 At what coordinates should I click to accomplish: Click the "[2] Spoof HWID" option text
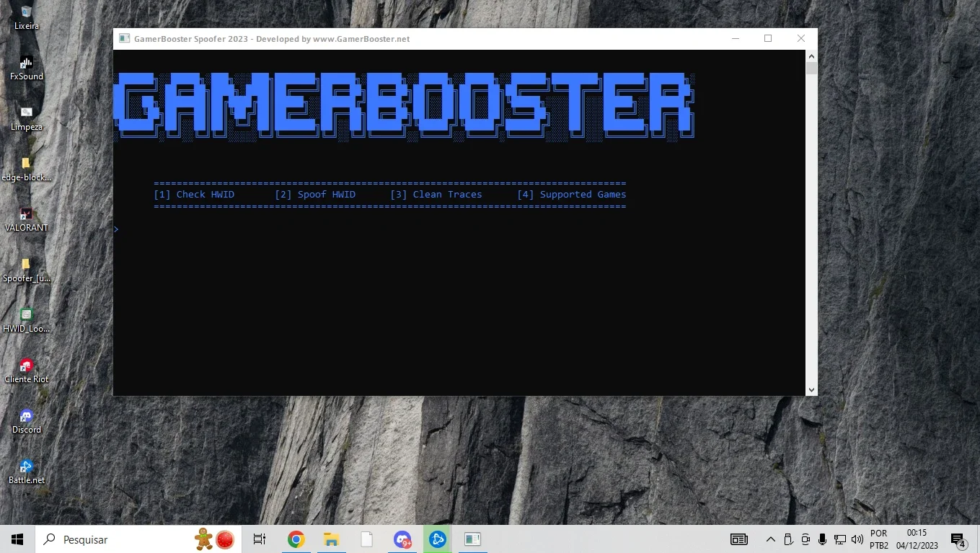click(315, 195)
